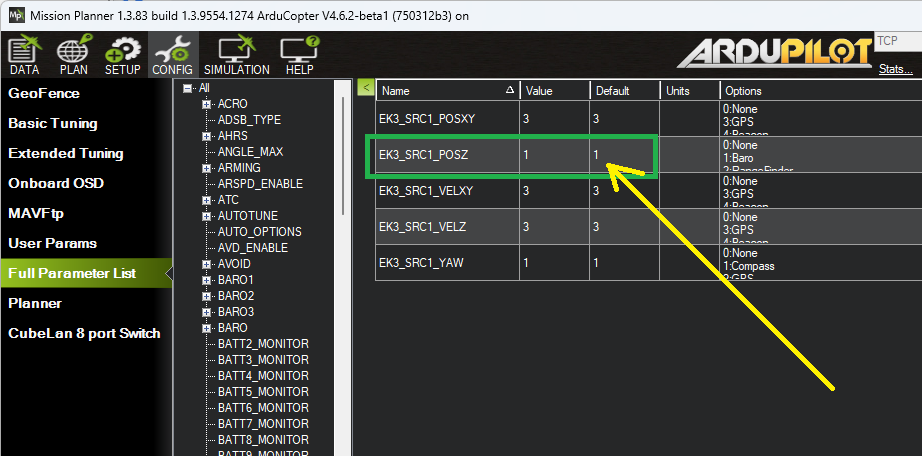Select ANGLE_MAX in parameter tree
This screenshot has height=456, width=922.
(250, 152)
